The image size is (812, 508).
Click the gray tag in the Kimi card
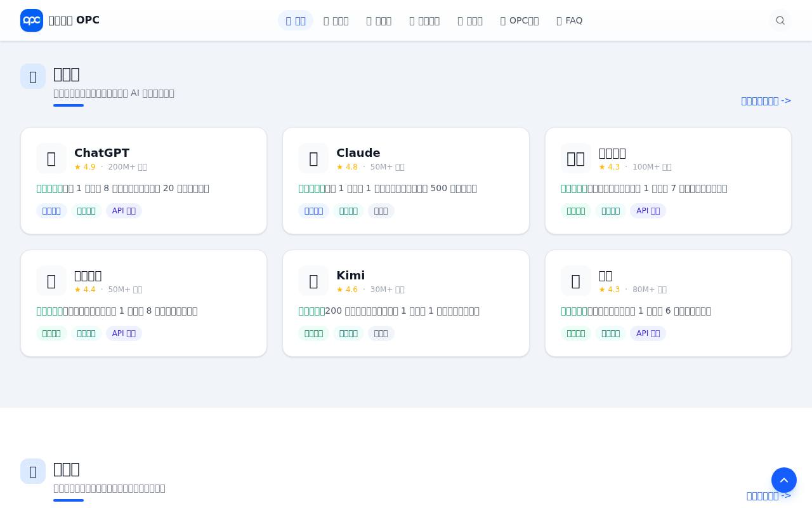point(381,333)
